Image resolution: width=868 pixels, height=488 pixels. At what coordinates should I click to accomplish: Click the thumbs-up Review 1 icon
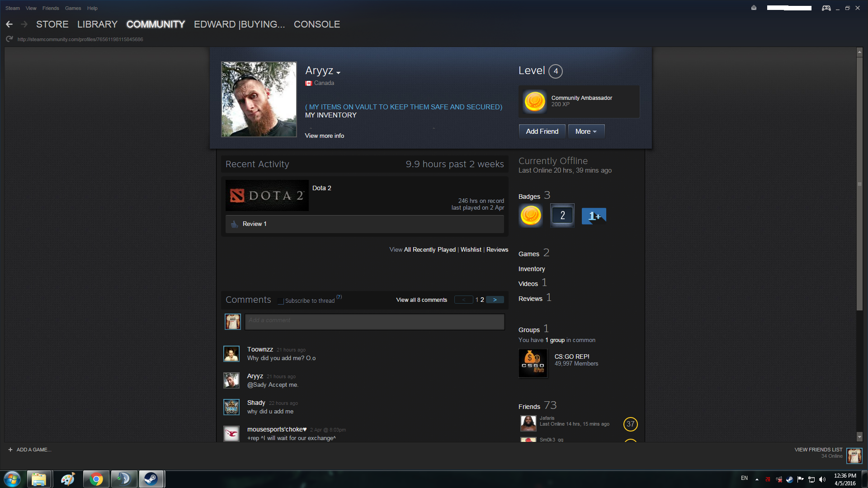(234, 224)
